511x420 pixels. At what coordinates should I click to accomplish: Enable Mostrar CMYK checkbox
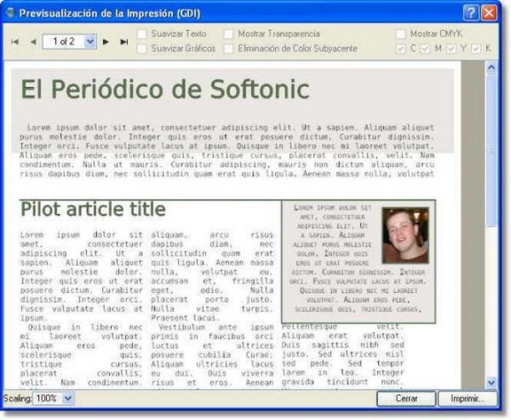401,34
